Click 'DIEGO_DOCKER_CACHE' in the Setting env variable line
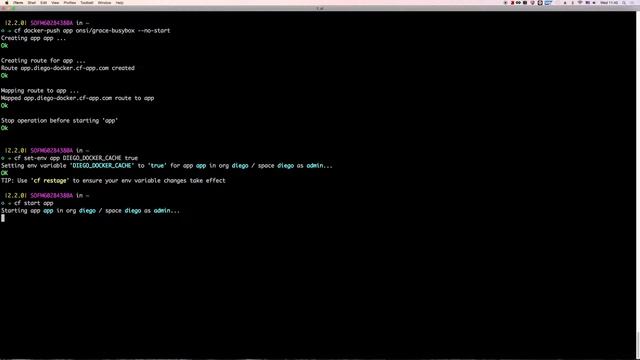This screenshot has height=360, width=640. (102, 165)
